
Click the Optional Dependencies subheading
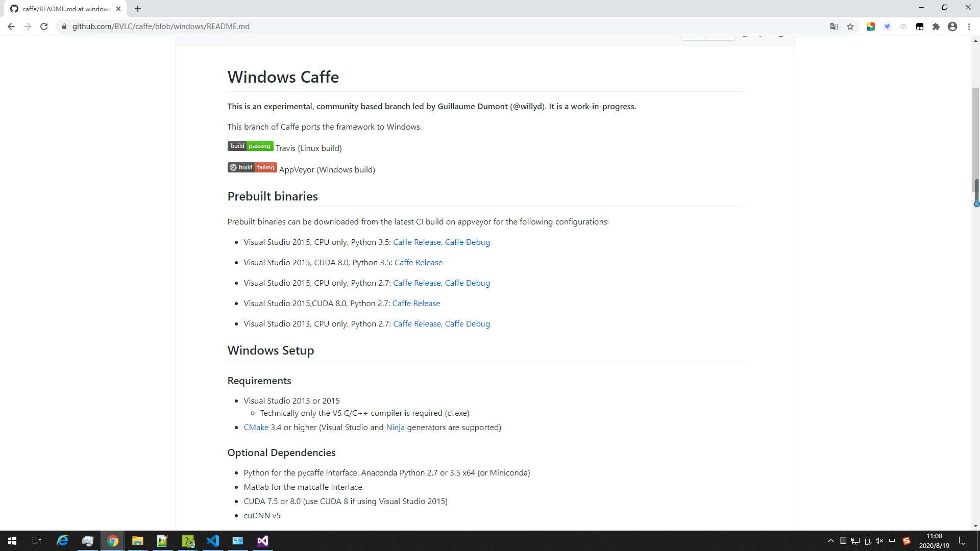[281, 453]
